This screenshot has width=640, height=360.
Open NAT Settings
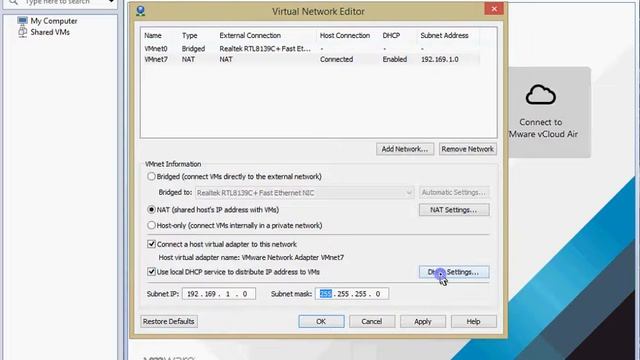pyautogui.click(x=454, y=210)
